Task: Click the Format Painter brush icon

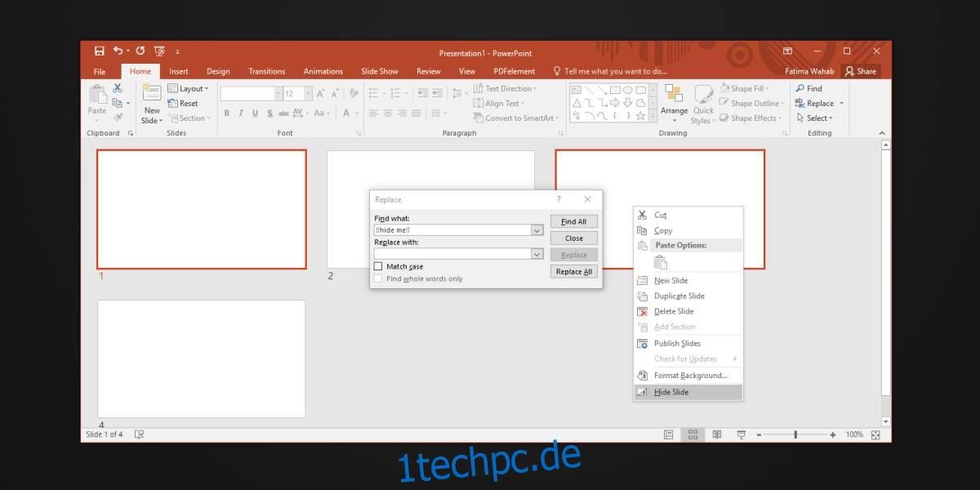Action: 118,118
